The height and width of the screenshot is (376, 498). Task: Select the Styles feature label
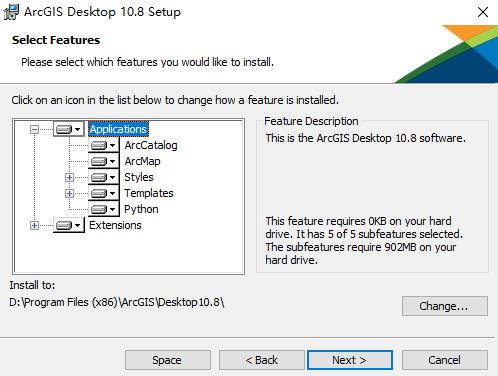tap(139, 177)
